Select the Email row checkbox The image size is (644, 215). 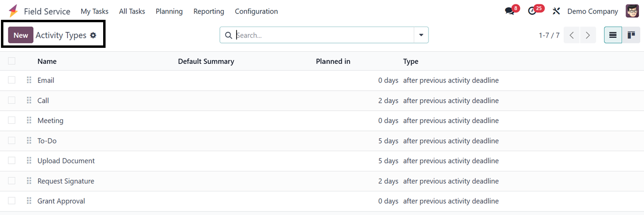(12, 80)
